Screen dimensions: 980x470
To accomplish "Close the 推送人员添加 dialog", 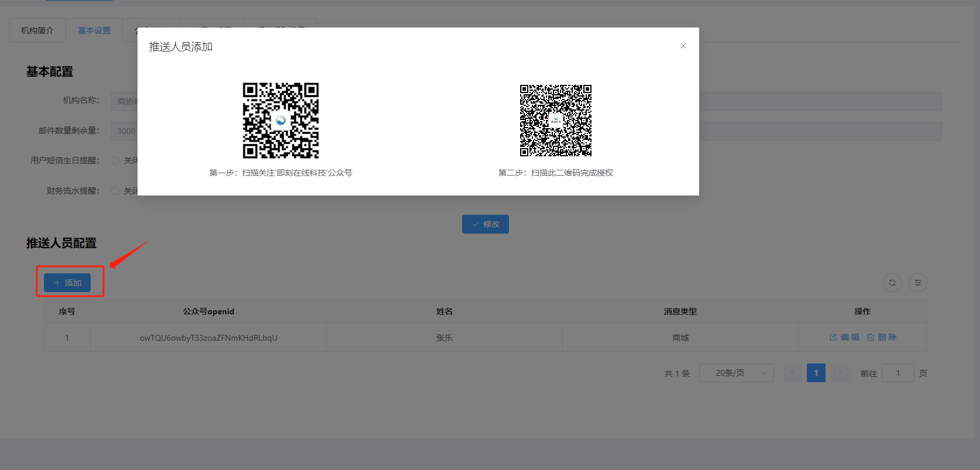I will [x=683, y=46].
